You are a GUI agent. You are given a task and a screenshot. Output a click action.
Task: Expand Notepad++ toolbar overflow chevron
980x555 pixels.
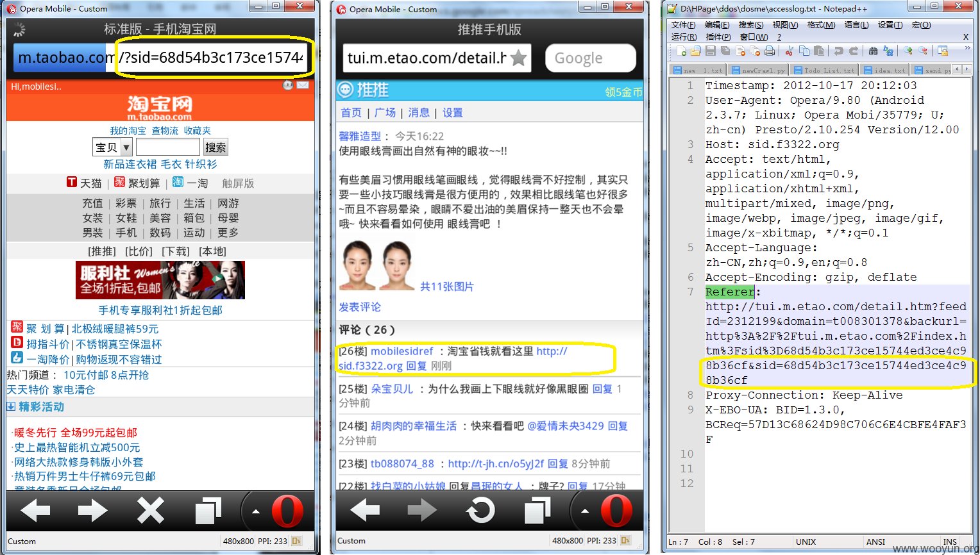coord(967,47)
